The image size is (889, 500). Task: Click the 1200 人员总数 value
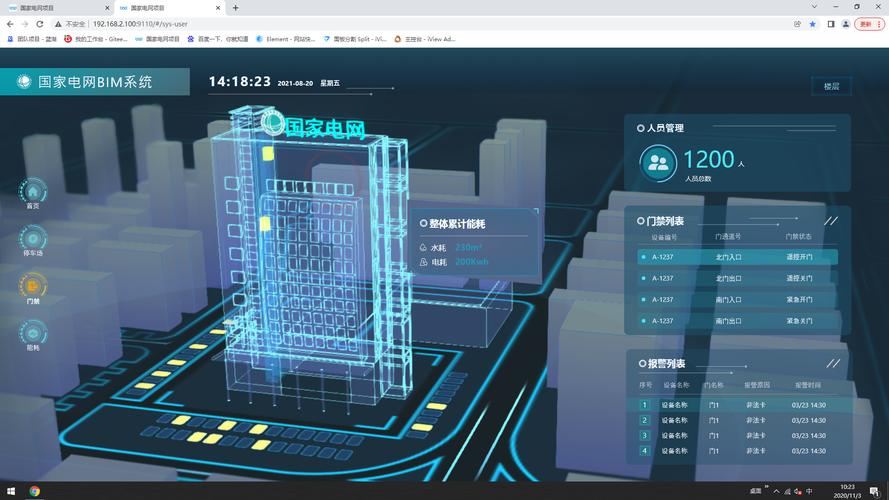point(709,159)
